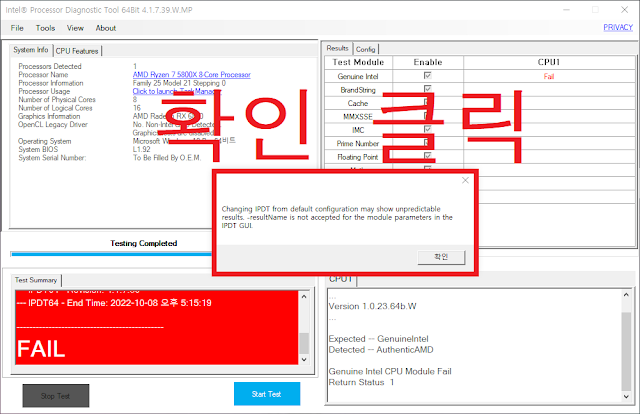Click the Stop Test button
640x414 pixels.
coord(56,396)
